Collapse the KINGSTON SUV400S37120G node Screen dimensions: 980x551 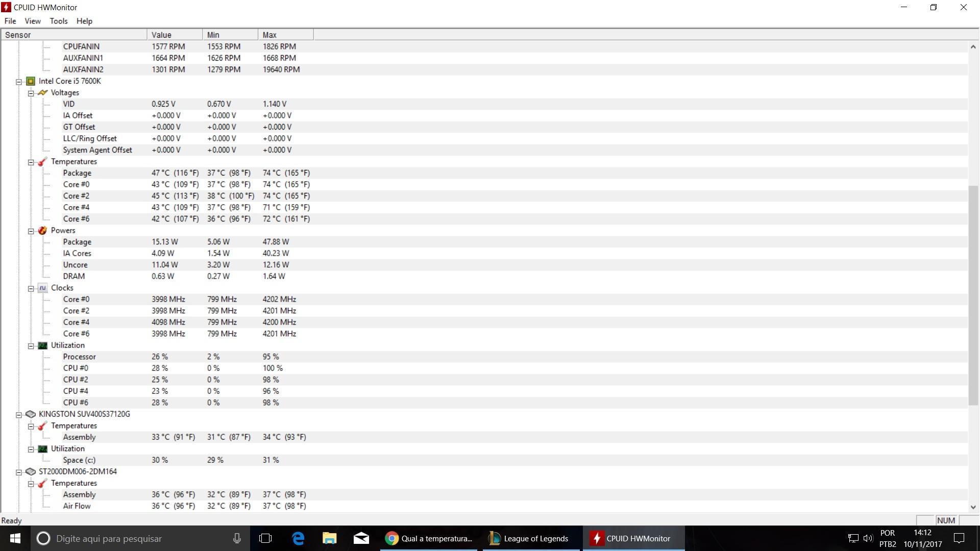[19, 415]
